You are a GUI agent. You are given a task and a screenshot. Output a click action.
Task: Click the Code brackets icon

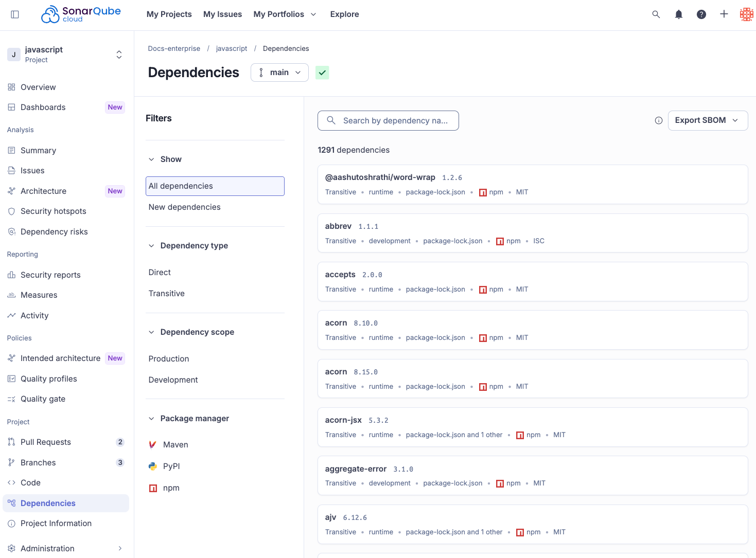(x=11, y=483)
